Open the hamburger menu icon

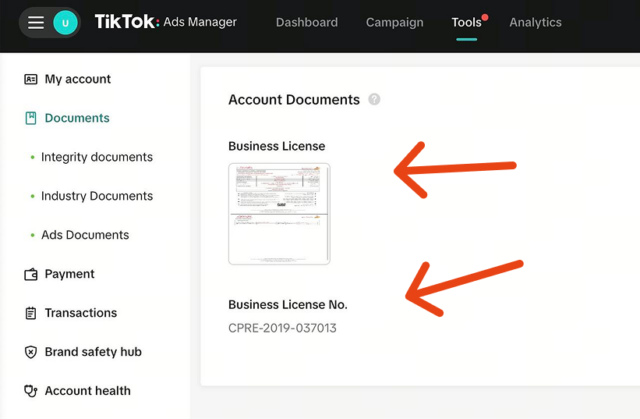(36, 22)
